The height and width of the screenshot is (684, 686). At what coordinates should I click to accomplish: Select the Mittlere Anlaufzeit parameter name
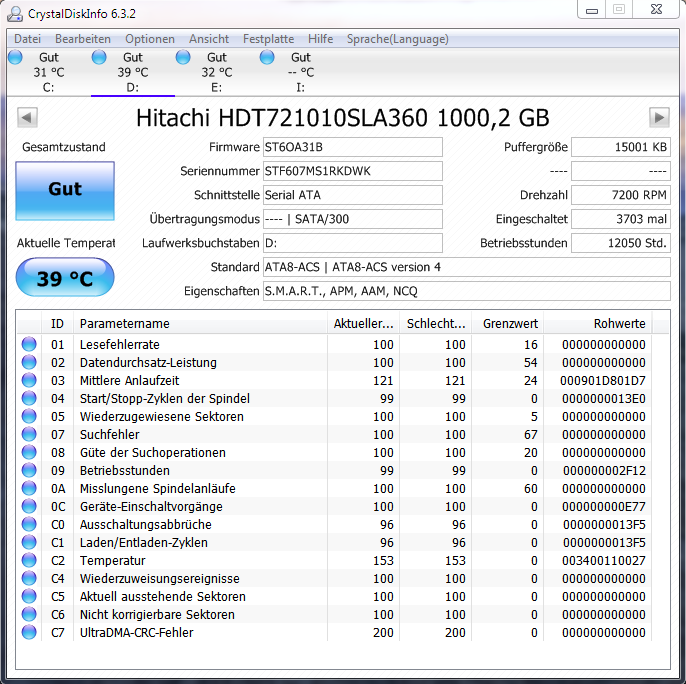pyautogui.click(x=129, y=380)
